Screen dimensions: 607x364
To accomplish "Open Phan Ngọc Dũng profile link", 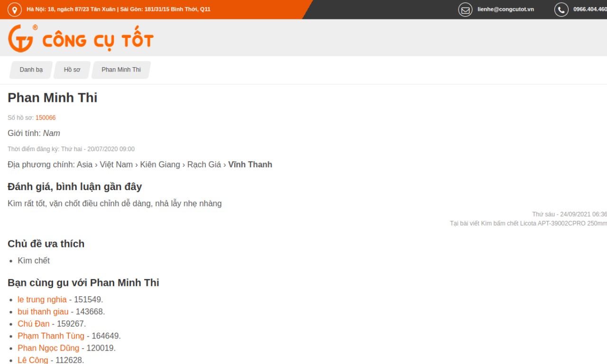I will (48, 348).
